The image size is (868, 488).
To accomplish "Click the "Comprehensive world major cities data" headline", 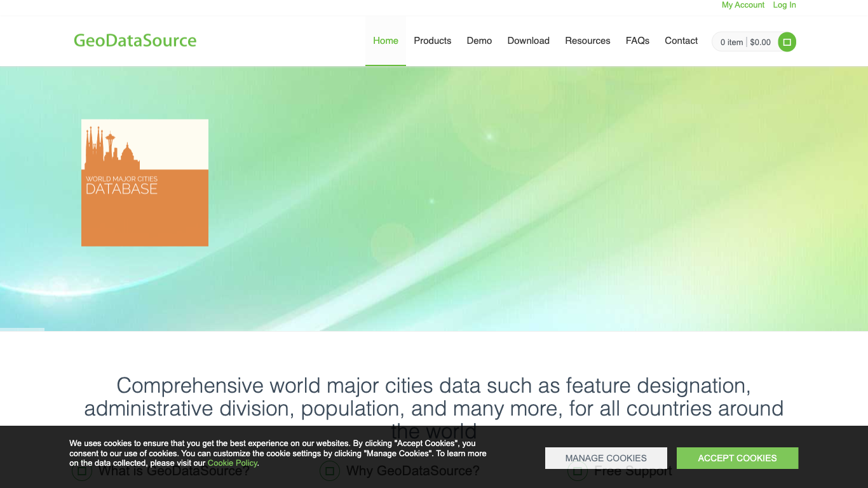I will tap(434, 409).
